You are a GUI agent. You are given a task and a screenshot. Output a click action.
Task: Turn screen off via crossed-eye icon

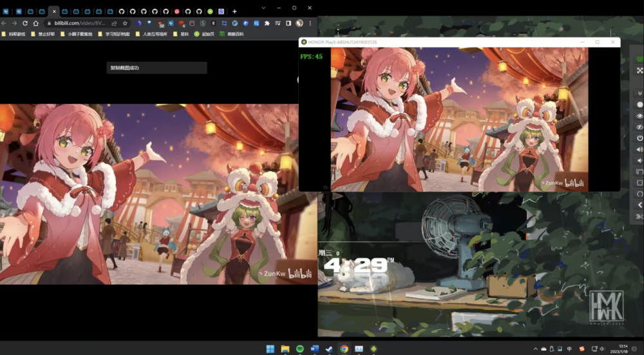pyautogui.click(x=639, y=127)
